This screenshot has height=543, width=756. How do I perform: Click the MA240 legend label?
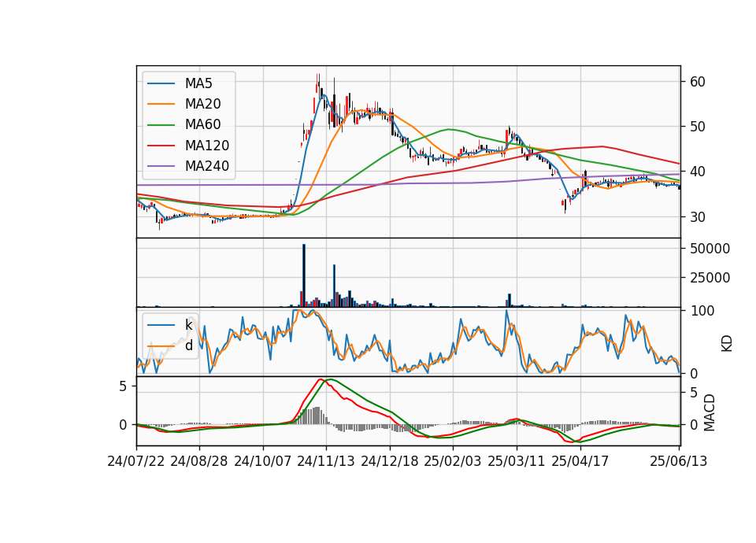(x=207, y=166)
